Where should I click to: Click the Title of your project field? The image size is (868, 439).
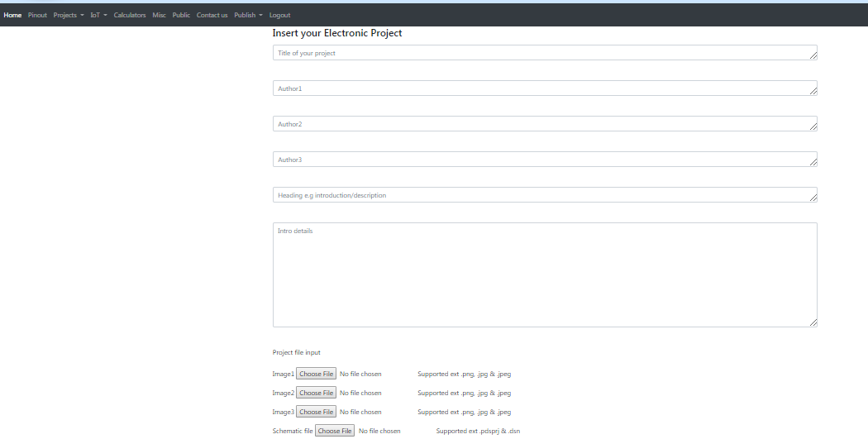[544, 53]
